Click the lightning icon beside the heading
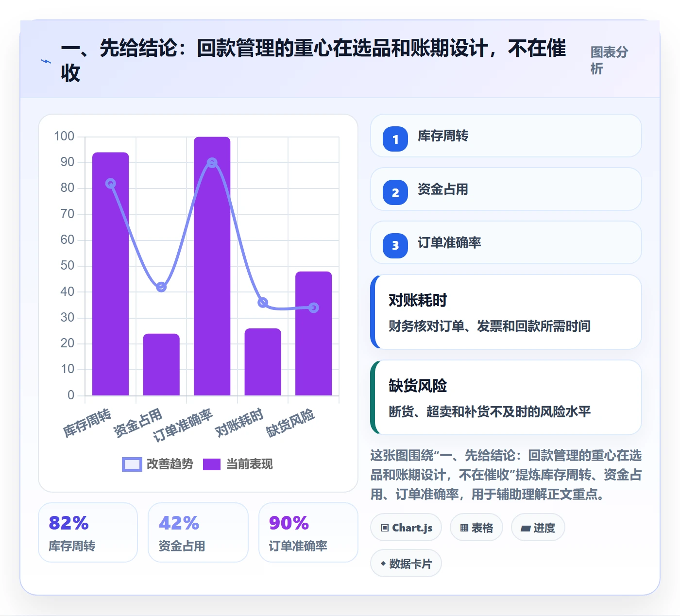The width and height of the screenshot is (680, 616). 46,61
